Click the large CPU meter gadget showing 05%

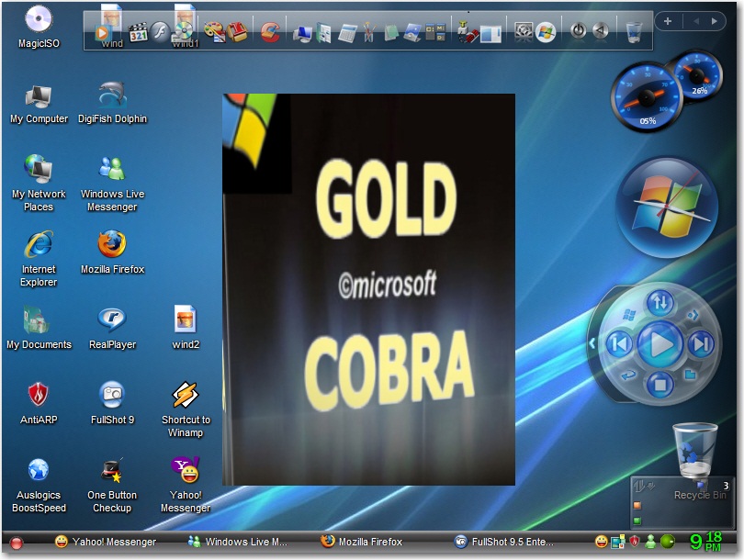[x=647, y=97]
